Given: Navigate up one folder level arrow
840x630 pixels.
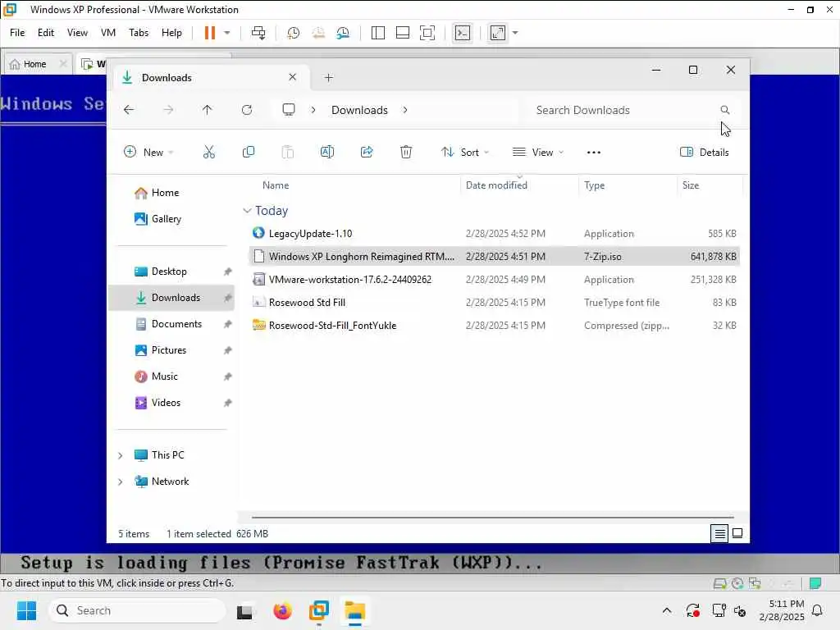Looking at the screenshot, I should click(208, 110).
